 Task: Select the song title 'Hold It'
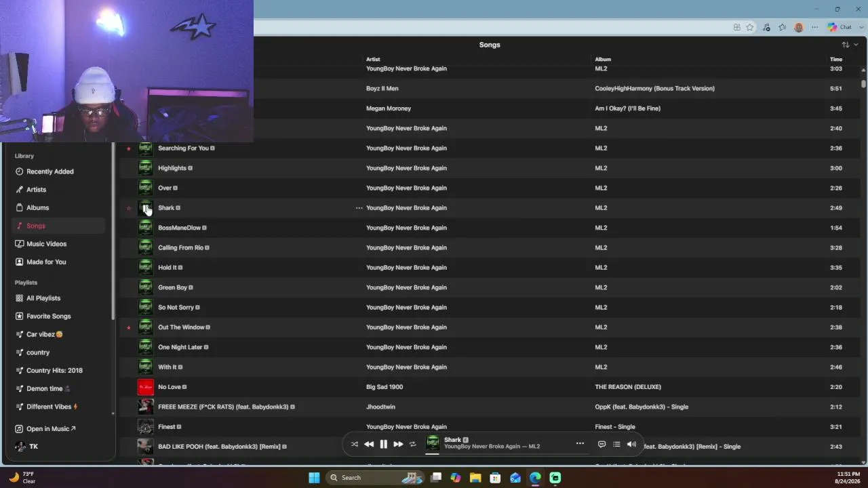pyautogui.click(x=167, y=268)
